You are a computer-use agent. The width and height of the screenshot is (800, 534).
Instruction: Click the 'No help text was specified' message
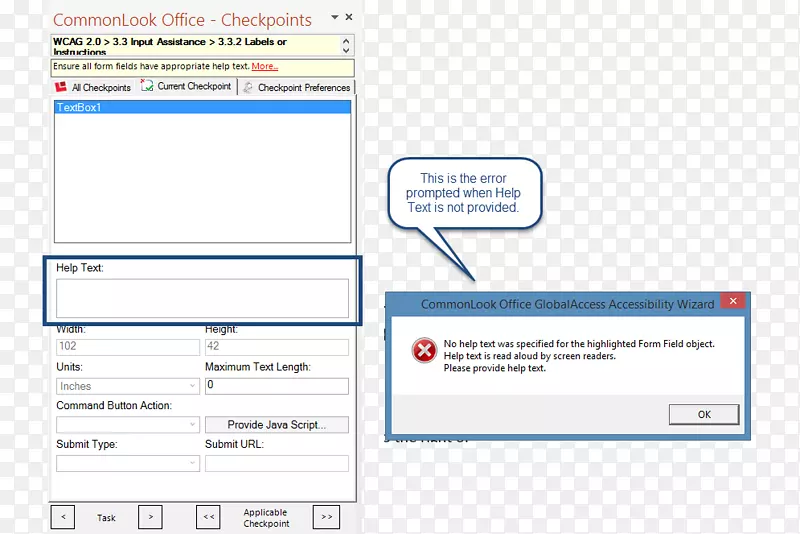pyautogui.click(x=579, y=344)
